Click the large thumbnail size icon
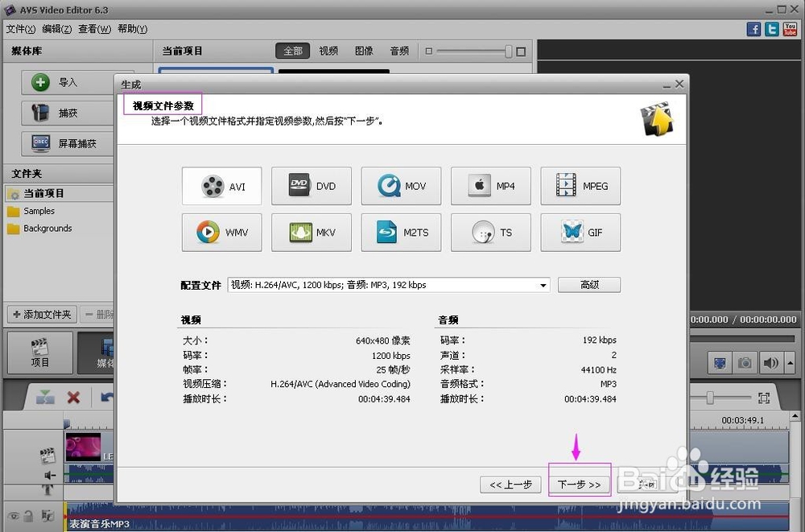 coord(521,52)
